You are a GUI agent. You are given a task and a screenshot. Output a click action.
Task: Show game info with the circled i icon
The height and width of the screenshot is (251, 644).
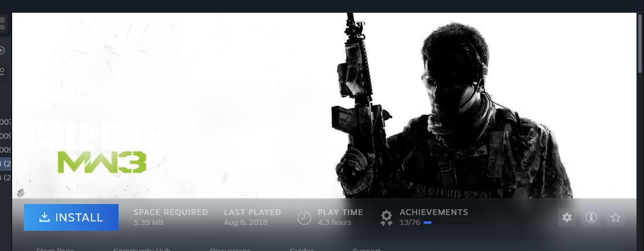coord(591,217)
